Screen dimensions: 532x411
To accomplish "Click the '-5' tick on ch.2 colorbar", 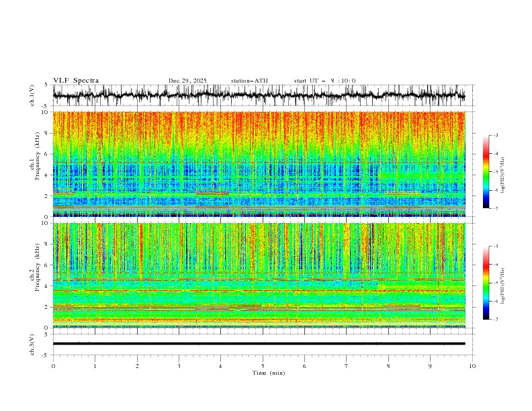I will pos(495,283).
